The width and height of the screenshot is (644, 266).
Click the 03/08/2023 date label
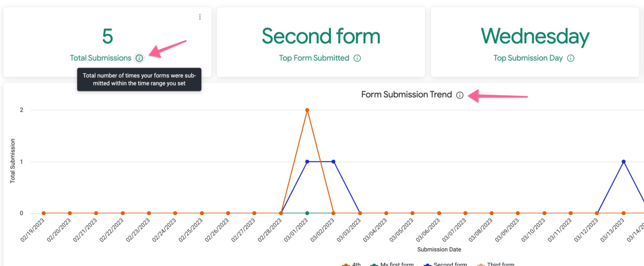tap(481, 231)
